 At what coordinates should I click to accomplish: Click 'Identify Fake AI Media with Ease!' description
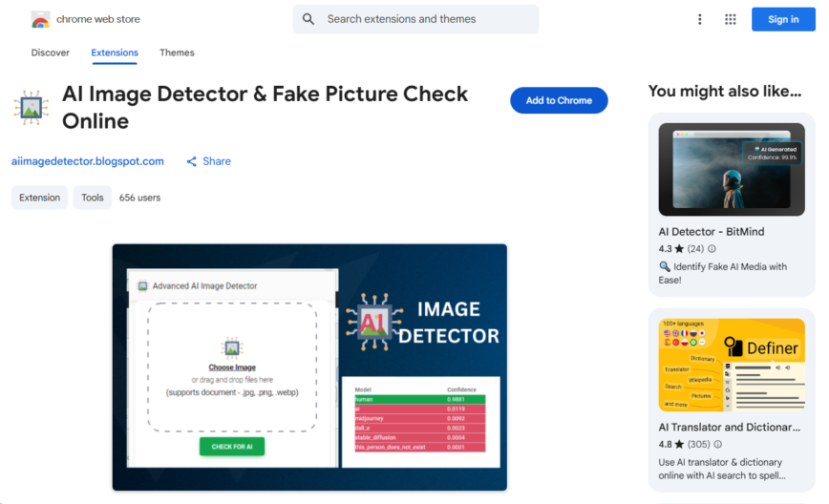tap(723, 274)
